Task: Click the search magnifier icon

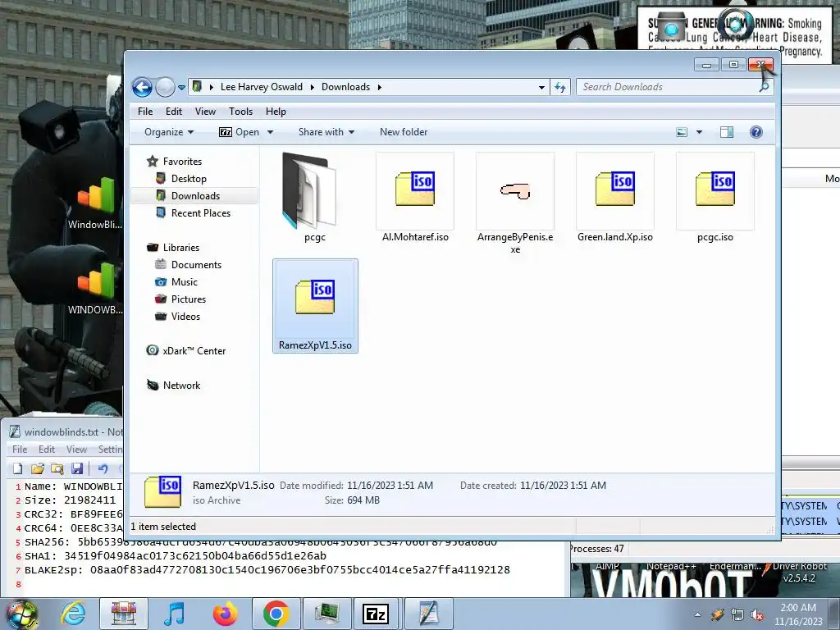Action: 765,87
